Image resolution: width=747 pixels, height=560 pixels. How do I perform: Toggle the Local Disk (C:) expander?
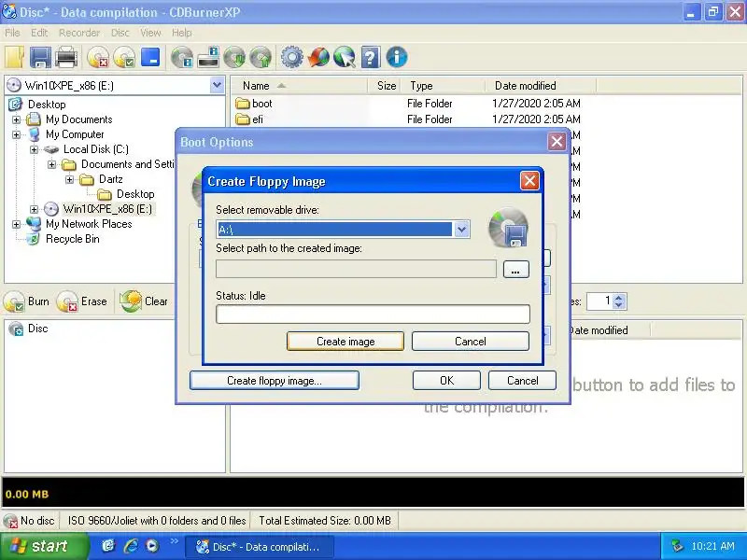click(35, 149)
